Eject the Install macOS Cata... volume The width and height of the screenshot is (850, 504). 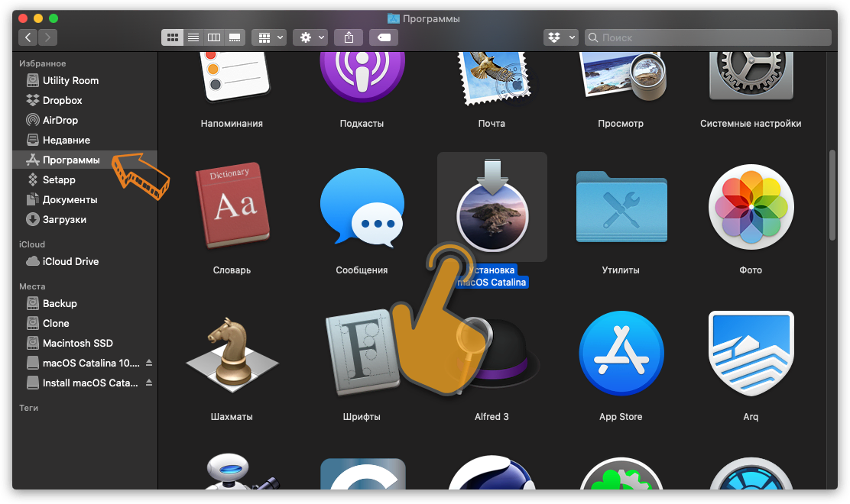(148, 383)
